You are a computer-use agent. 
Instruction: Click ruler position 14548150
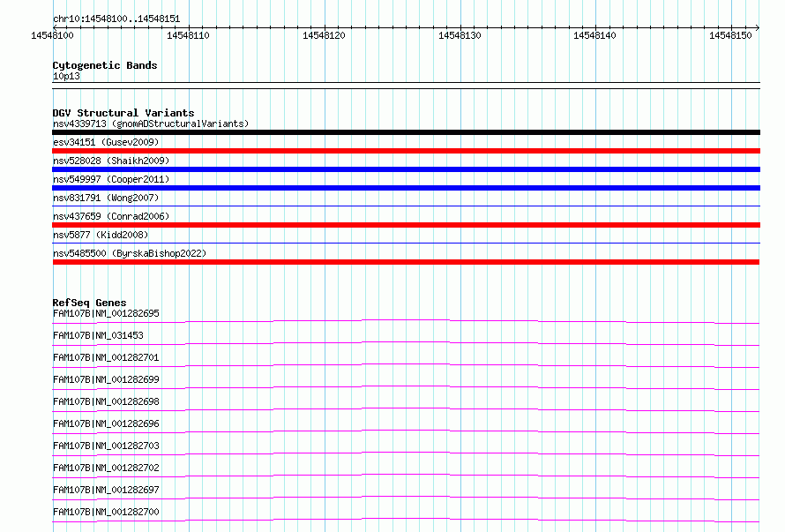(x=730, y=35)
